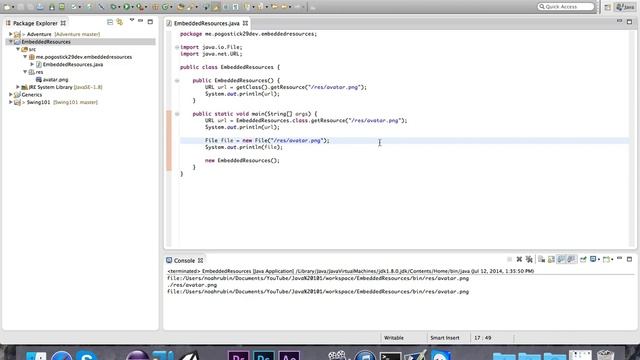This screenshot has width=640, height=360.
Task: Switch to the Java perspective button
Action: pyautogui.click(x=625, y=7)
